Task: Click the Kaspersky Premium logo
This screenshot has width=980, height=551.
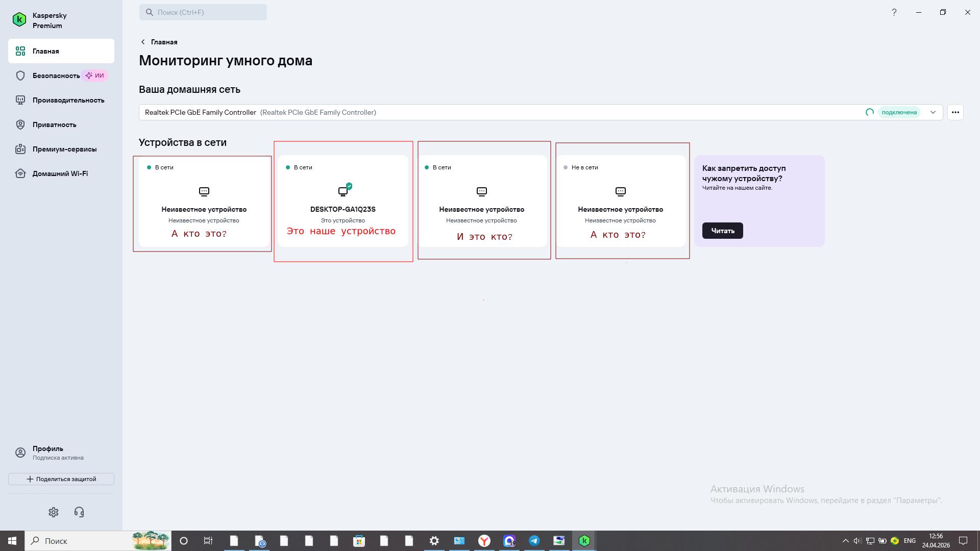Action: pyautogui.click(x=19, y=20)
